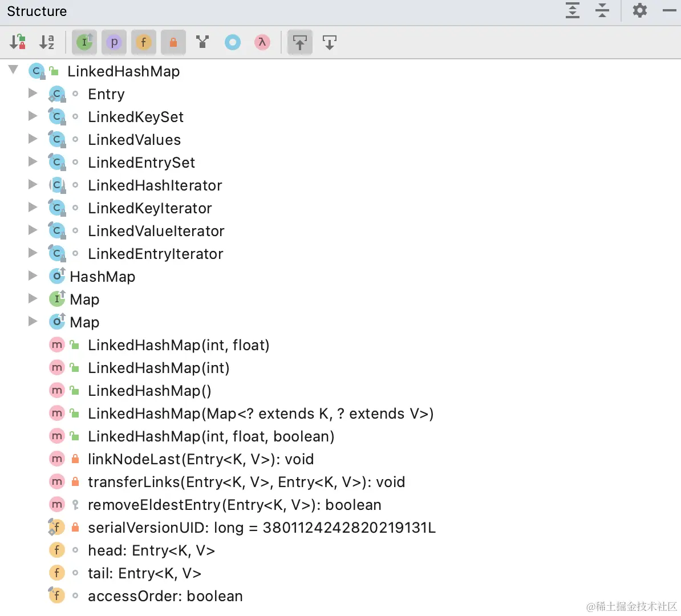Click field icon of serialVersionUID

pyautogui.click(x=57, y=528)
